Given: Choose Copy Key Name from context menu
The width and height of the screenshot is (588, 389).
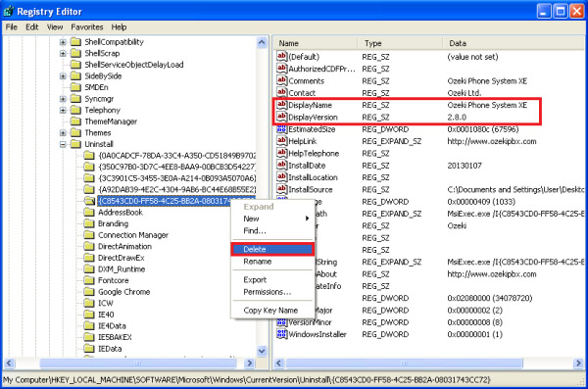Looking at the screenshot, I should (272, 311).
